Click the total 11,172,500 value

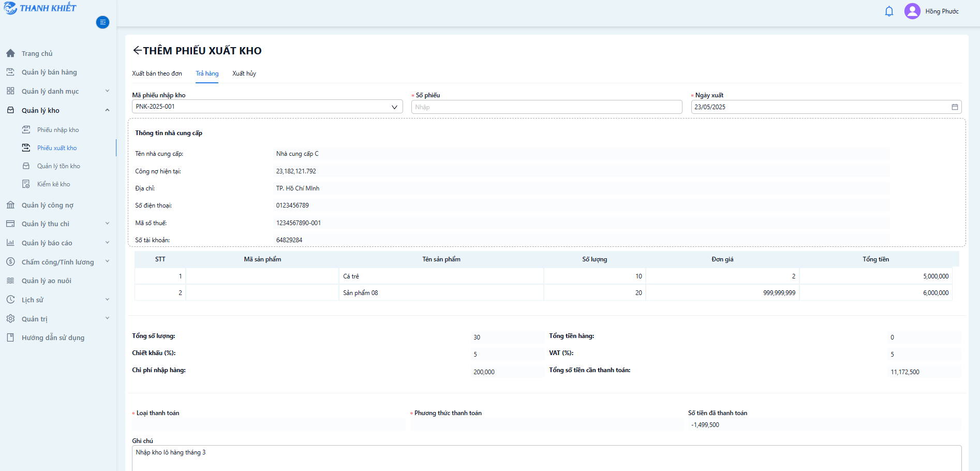tap(905, 372)
